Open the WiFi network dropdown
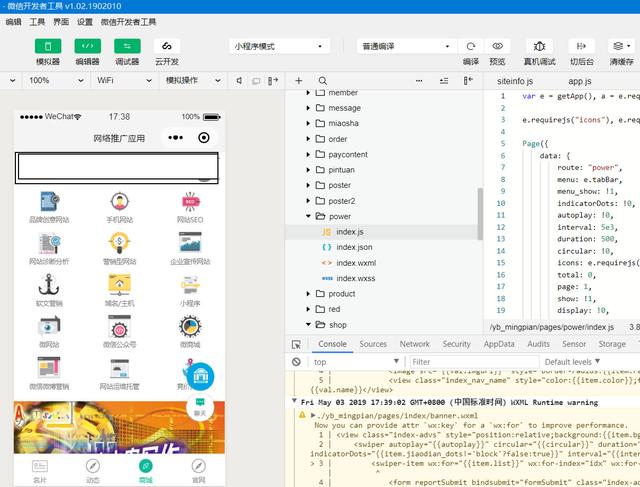This screenshot has height=487, width=640. tap(118, 81)
